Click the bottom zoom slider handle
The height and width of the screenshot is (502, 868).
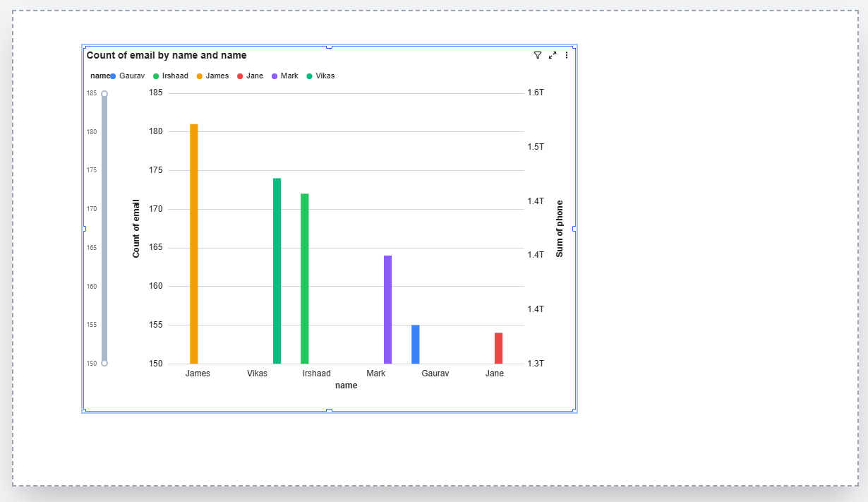(x=104, y=363)
